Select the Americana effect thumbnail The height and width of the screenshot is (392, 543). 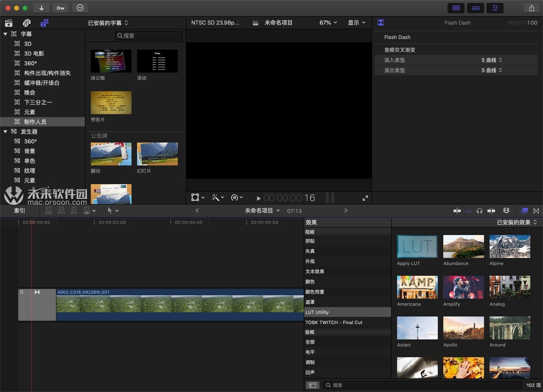[x=417, y=287]
